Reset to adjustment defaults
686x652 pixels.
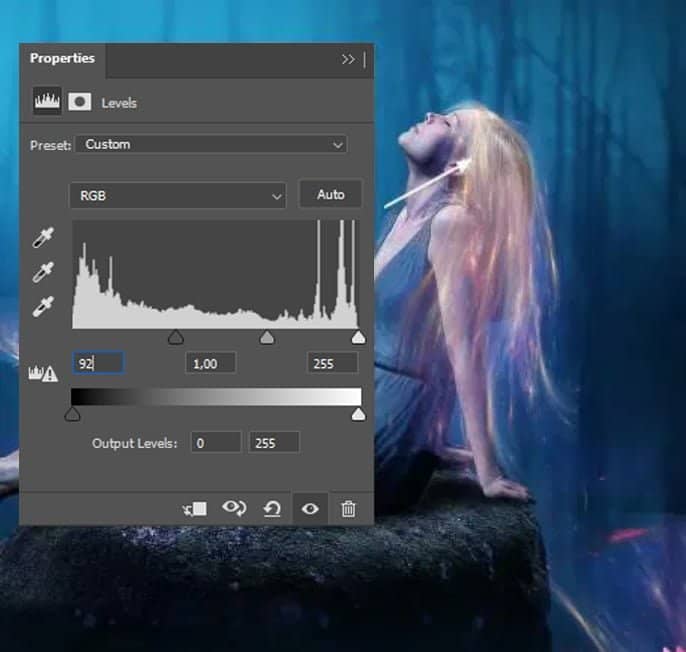pyautogui.click(x=272, y=509)
